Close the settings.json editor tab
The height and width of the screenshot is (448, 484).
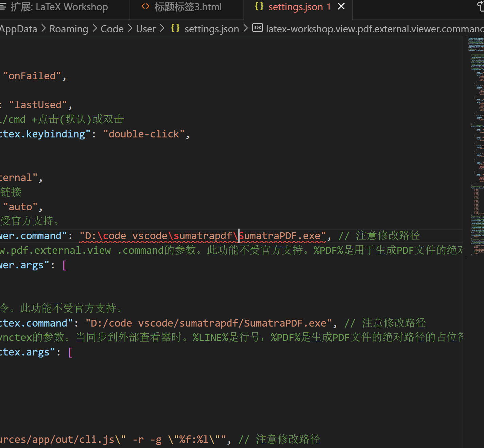click(341, 6)
